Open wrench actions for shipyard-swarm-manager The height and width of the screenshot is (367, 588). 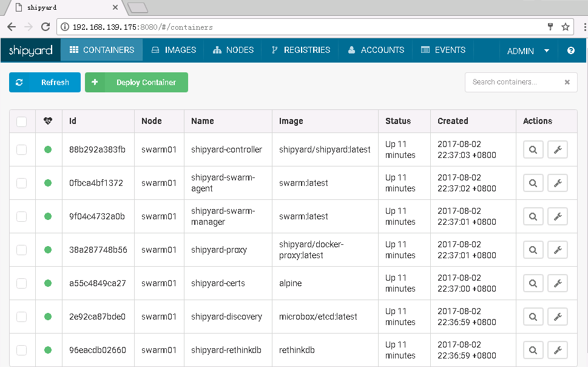558,216
